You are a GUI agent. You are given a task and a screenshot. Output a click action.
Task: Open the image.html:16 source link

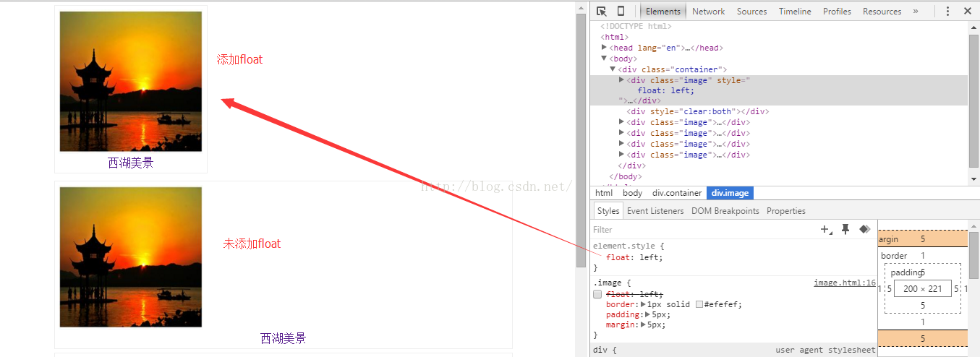(845, 283)
